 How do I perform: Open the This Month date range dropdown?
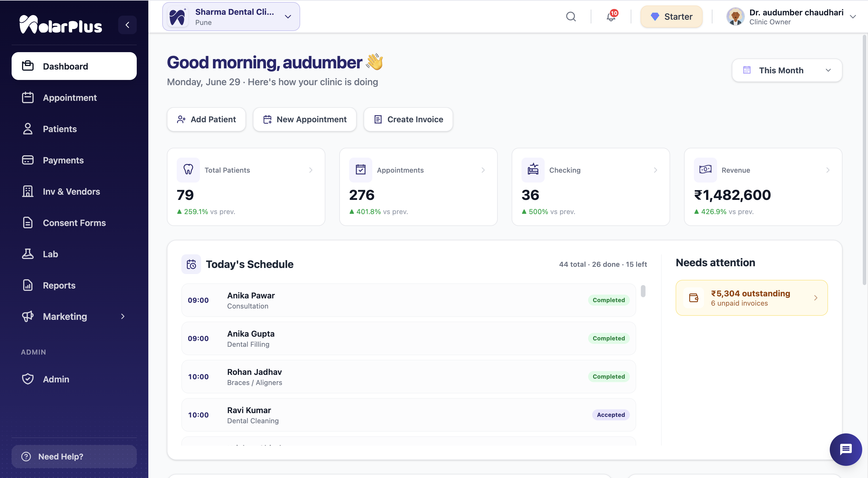coord(787,70)
